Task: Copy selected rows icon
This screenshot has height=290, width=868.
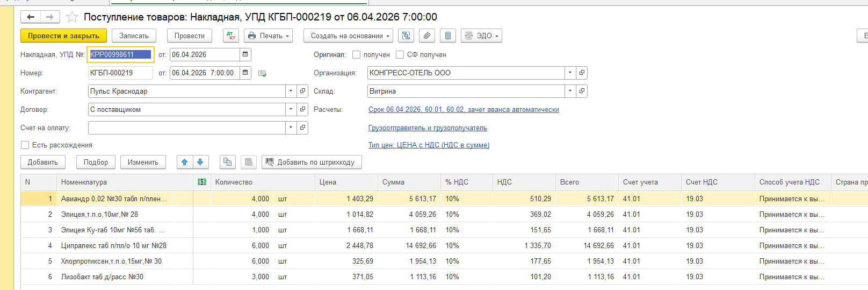Action: coord(227,162)
